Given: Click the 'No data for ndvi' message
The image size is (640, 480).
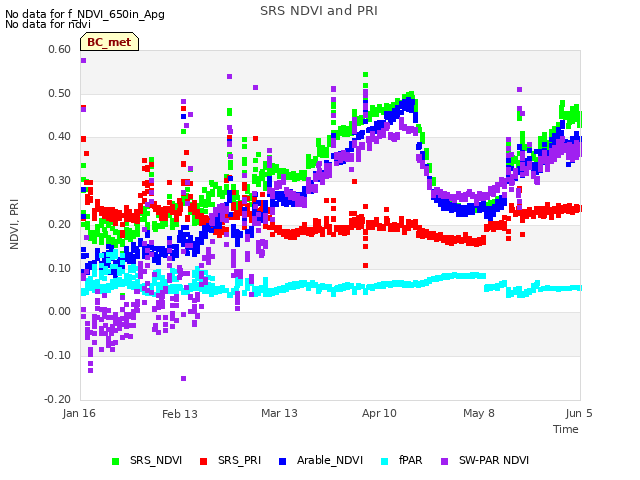Looking at the screenshot, I should click(x=48, y=24).
